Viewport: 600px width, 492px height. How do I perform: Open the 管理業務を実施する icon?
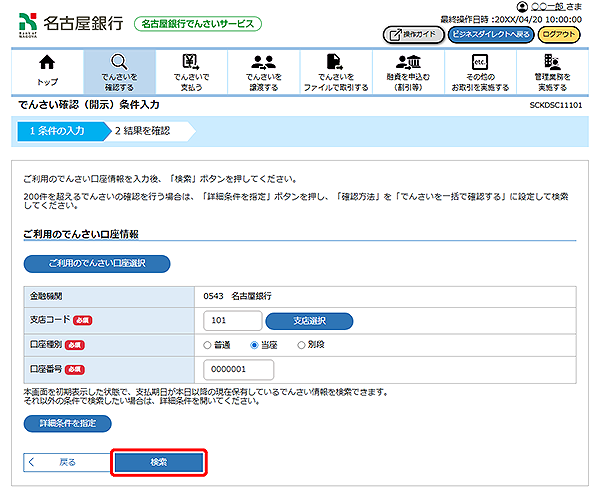point(551,64)
